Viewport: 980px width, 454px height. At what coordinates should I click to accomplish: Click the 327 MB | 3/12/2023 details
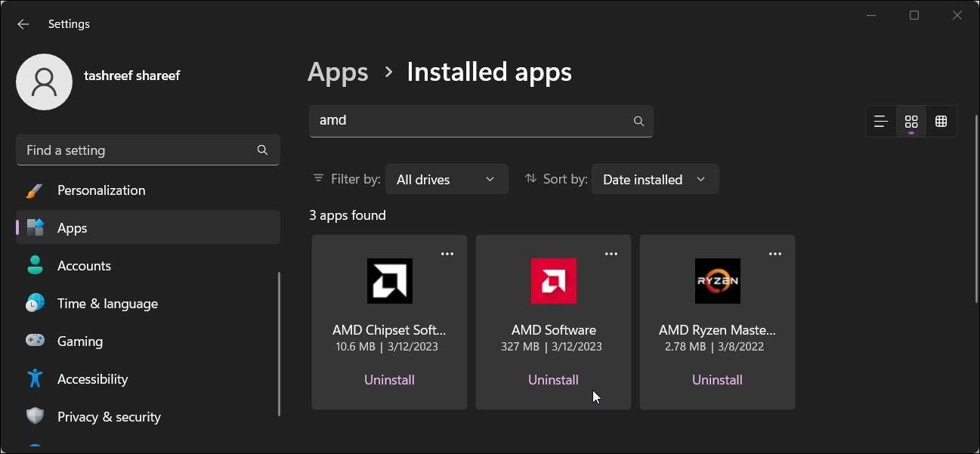(552, 347)
